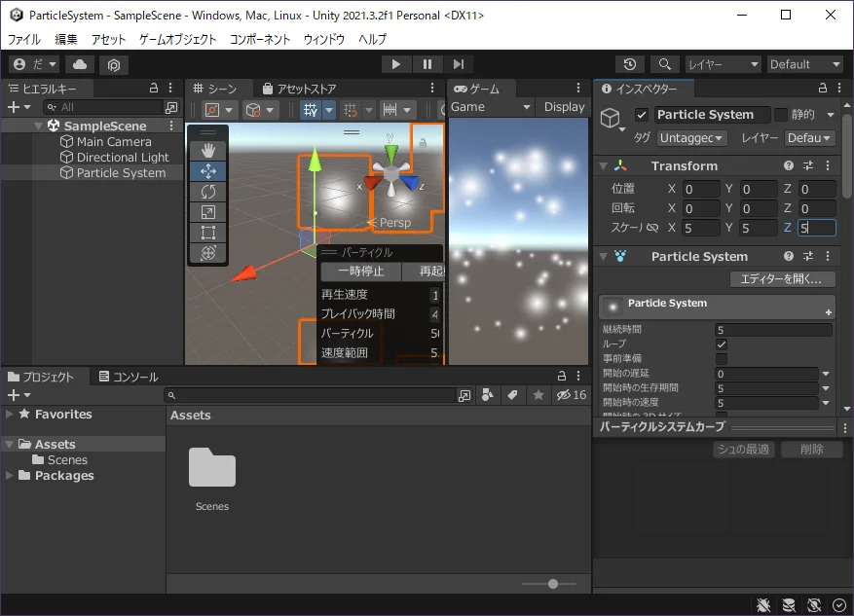Image resolution: width=854 pixels, height=616 pixels.
Task: Expand the Favorites group
Action: coord(10,414)
